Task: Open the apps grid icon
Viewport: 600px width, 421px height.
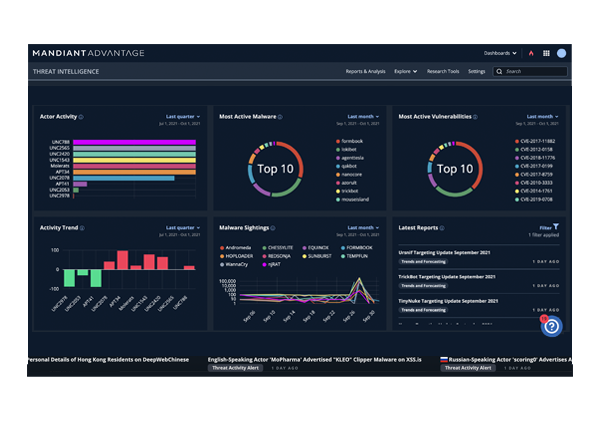Action: (x=546, y=53)
